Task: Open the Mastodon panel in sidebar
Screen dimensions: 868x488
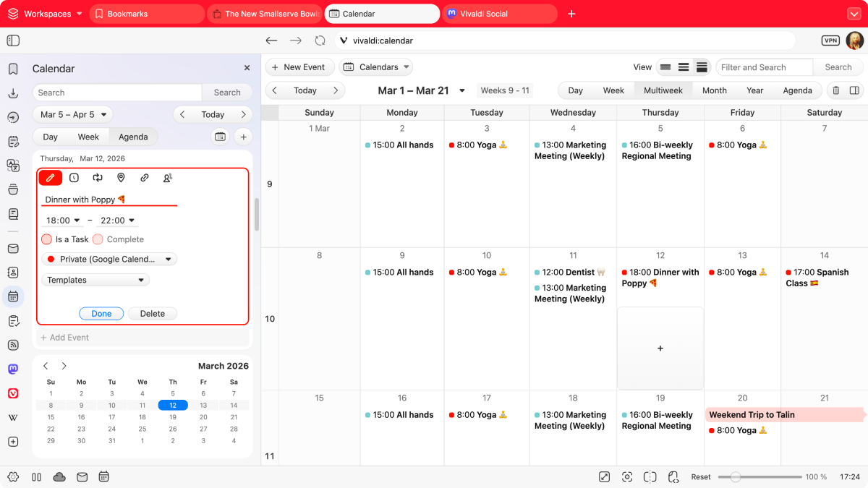Action: click(13, 369)
